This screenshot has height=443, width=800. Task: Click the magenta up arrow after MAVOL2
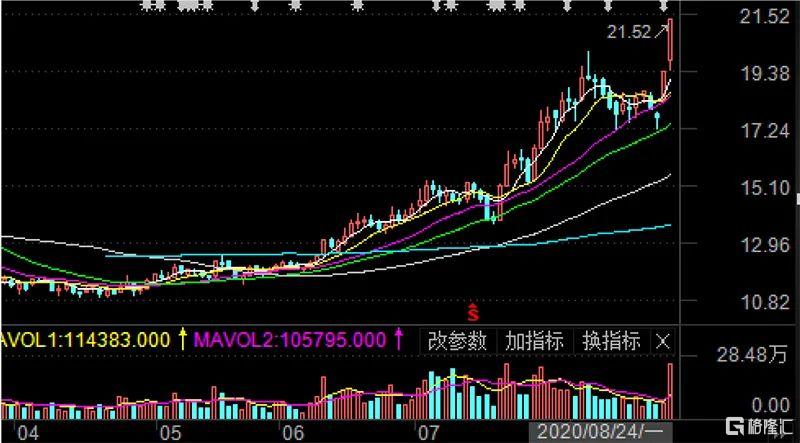(399, 339)
